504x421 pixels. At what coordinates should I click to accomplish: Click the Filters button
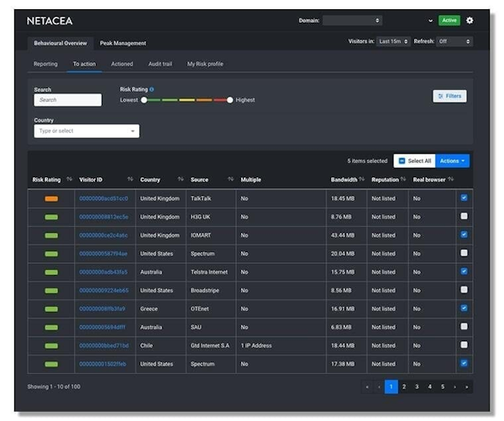[449, 96]
